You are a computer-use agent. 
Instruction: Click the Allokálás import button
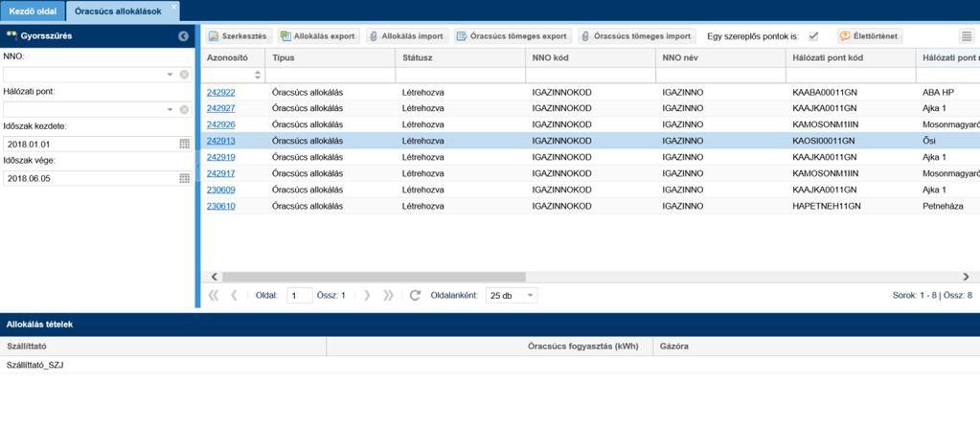click(x=407, y=36)
